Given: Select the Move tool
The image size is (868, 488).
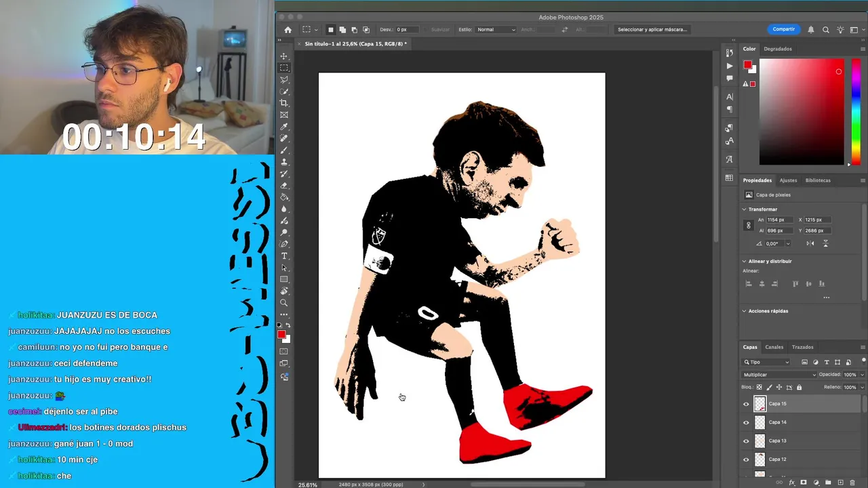Looking at the screenshot, I should 284,56.
